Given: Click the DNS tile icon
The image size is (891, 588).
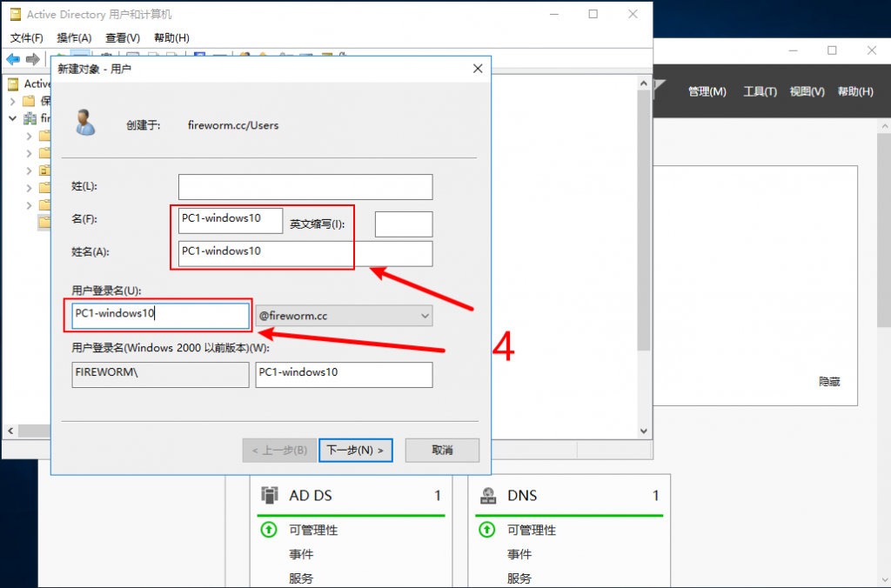Looking at the screenshot, I should [x=488, y=496].
